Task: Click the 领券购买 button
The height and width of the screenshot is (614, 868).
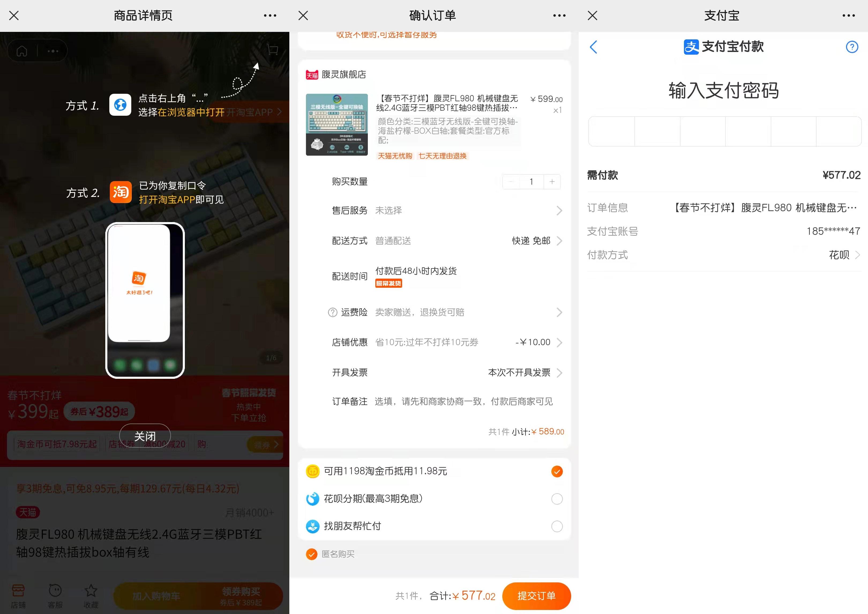Action: coord(241,596)
